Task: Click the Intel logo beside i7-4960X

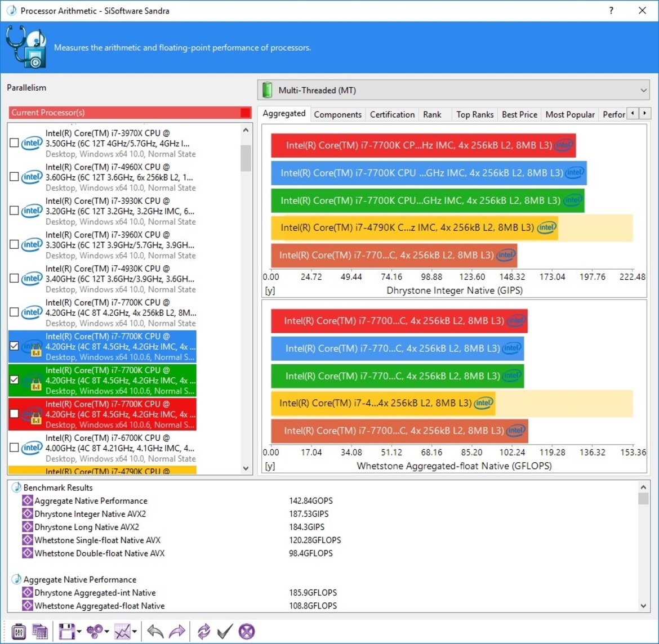Action: tap(32, 177)
